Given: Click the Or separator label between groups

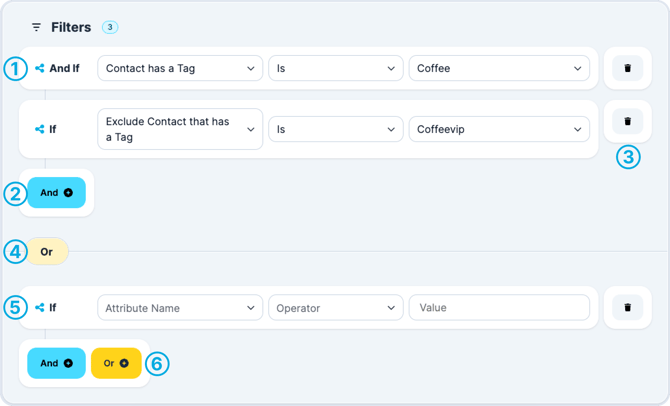Looking at the screenshot, I should click(46, 251).
